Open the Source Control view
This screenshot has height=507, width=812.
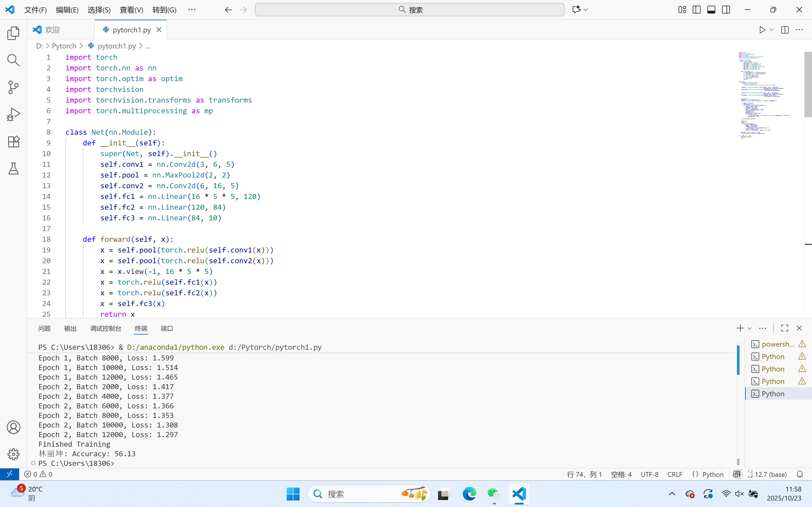click(x=14, y=87)
